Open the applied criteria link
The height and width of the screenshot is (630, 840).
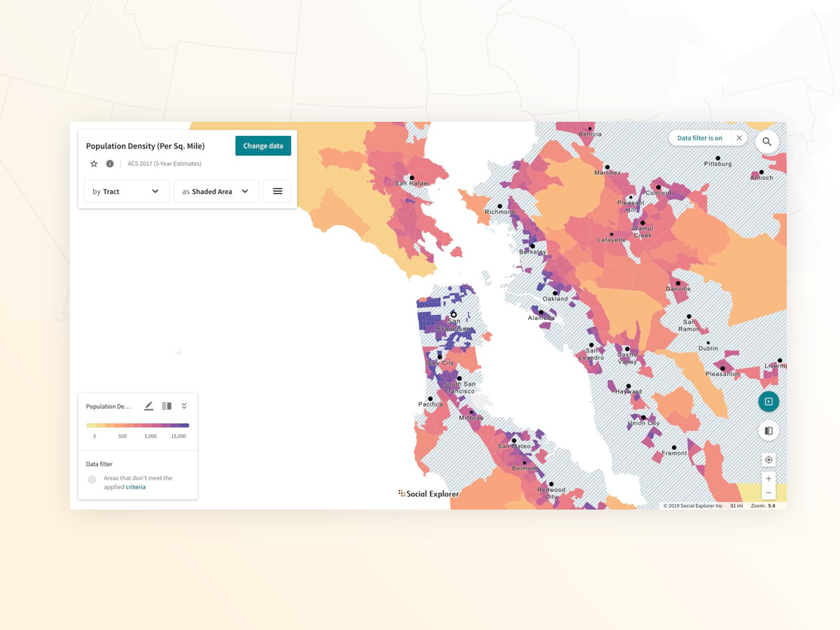tap(135, 486)
